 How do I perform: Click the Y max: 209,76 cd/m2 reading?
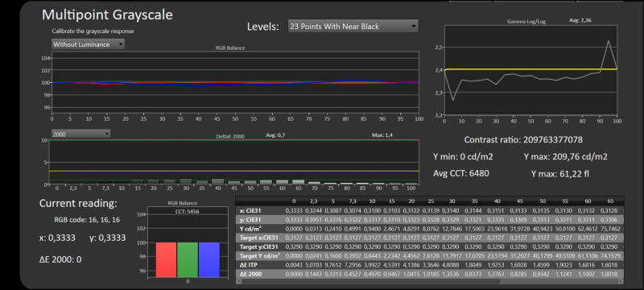point(566,156)
